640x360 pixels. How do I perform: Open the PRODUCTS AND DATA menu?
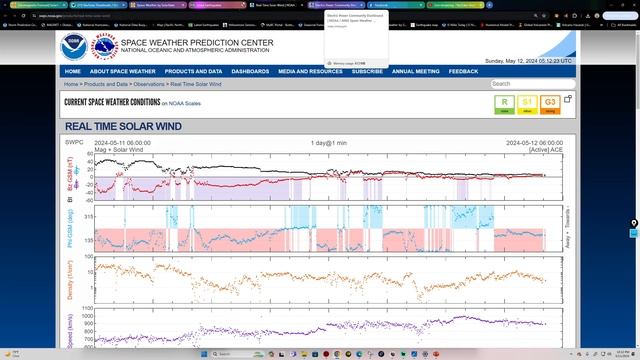193,71
